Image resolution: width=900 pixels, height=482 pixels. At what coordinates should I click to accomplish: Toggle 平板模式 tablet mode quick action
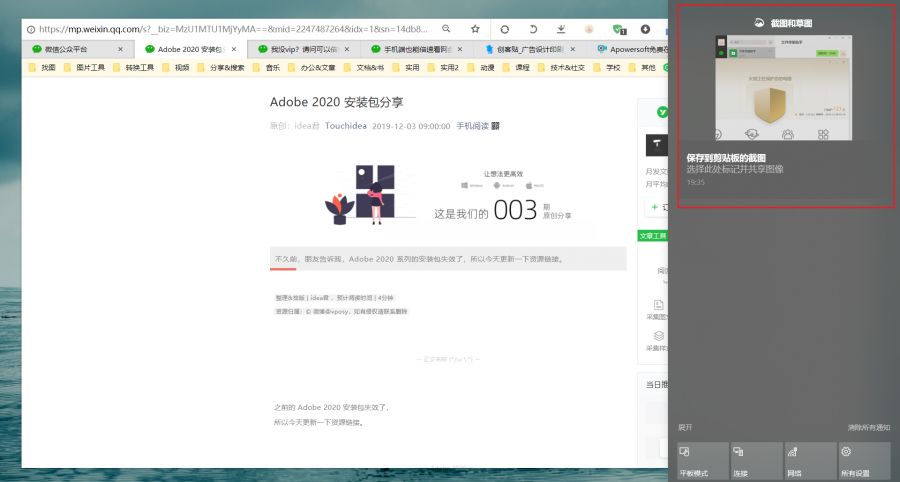(x=703, y=461)
